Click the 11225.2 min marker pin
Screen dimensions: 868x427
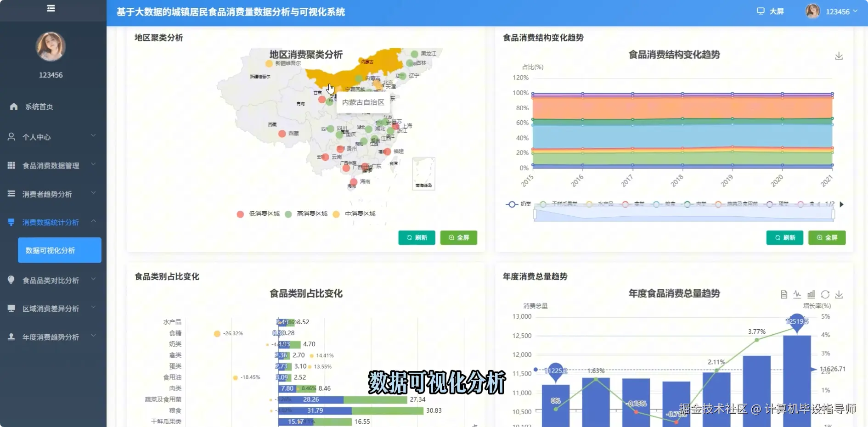pyautogui.click(x=556, y=371)
